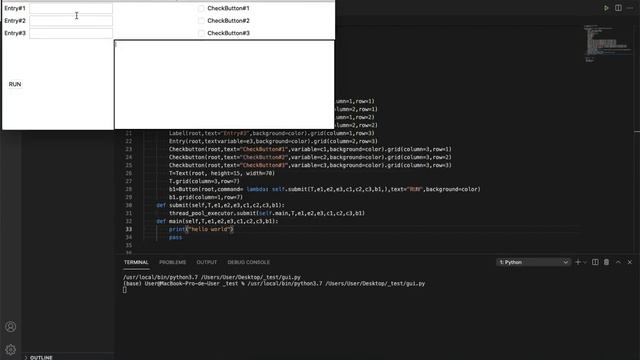Switch to the TERMINAL tab
This screenshot has height=360, width=640.
[x=136, y=262]
